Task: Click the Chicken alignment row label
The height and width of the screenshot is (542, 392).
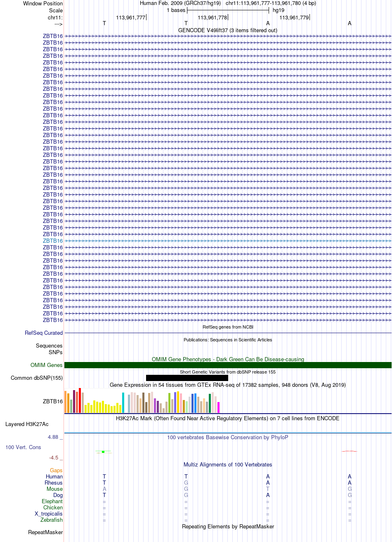Action: pos(53,507)
